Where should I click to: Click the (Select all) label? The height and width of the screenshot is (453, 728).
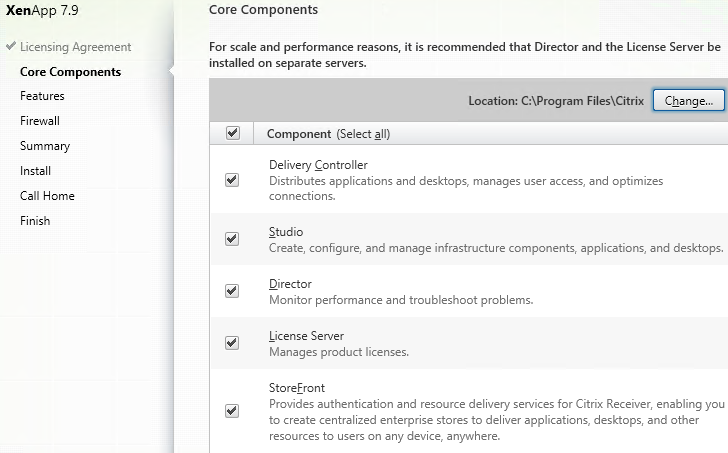[363, 134]
